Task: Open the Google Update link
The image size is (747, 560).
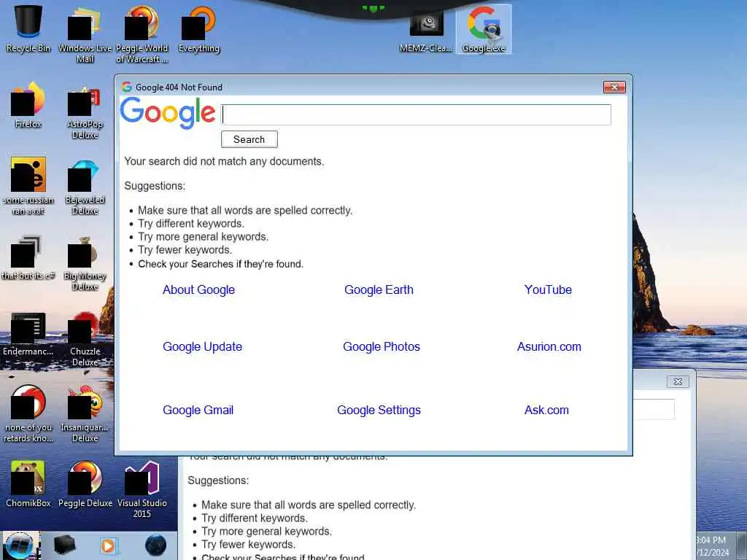Action: click(x=203, y=346)
